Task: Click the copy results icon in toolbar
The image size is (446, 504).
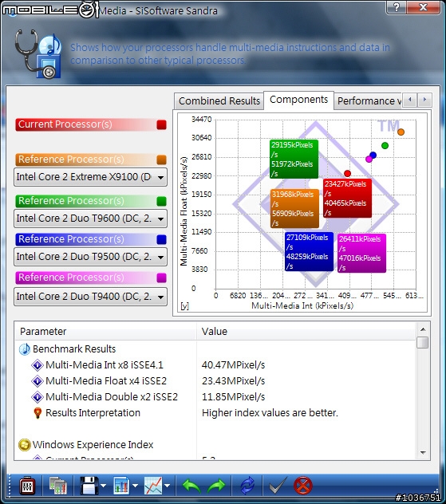Action: pos(58,486)
